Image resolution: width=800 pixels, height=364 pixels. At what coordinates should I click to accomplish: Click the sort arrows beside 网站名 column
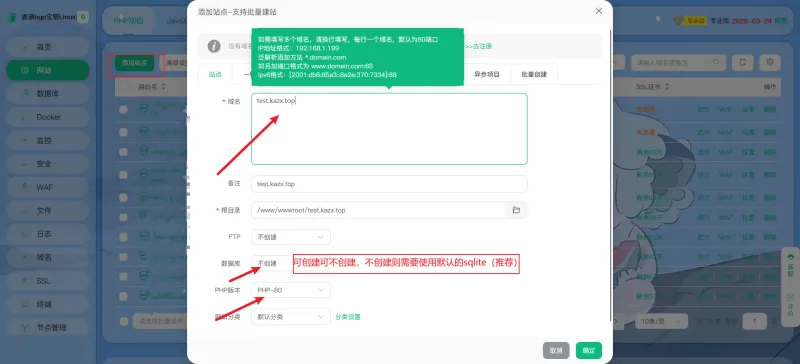[164, 87]
